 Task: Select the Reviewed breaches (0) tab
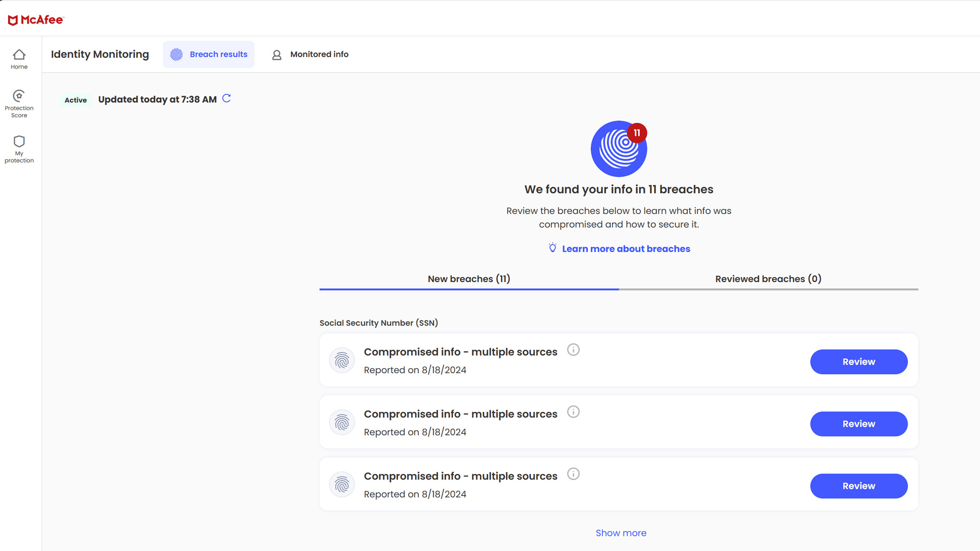pos(768,279)
